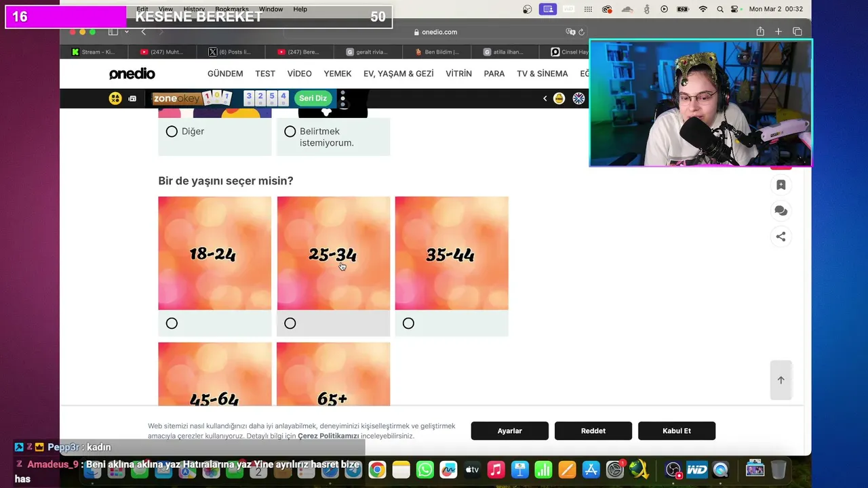Click the scroll-to-top arrow button

coord(781,380)
